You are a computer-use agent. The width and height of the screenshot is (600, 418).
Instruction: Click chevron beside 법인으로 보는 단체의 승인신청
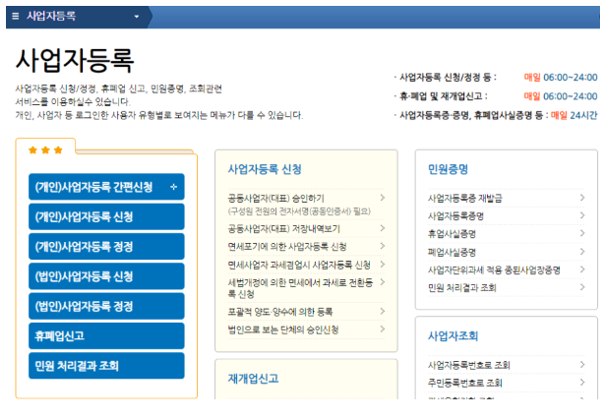[382, 329]
